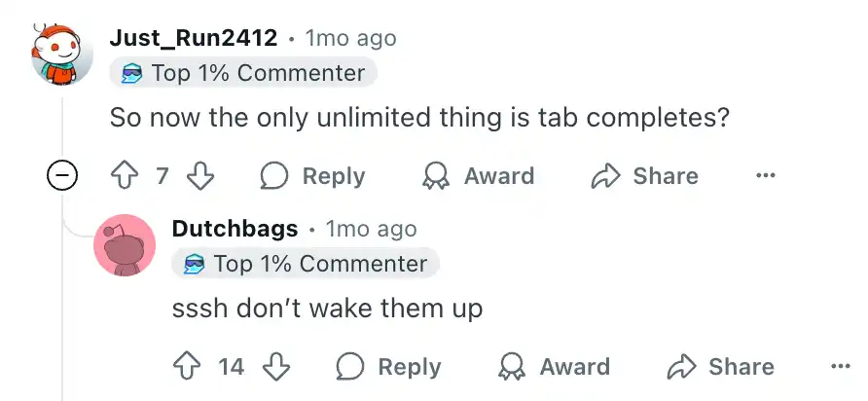Upvote Just_Run2412's comment
868x401 pixels.
pyautogui.click(x=124, y=176)
